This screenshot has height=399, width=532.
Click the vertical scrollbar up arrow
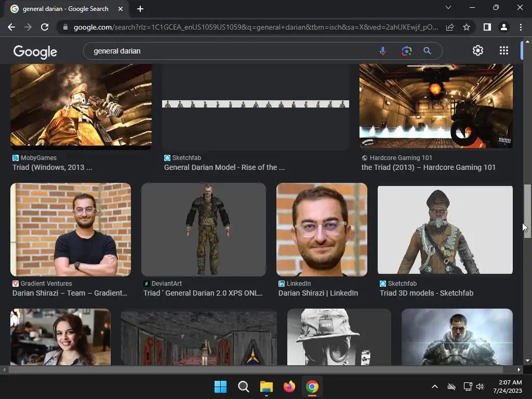[527, 42]
